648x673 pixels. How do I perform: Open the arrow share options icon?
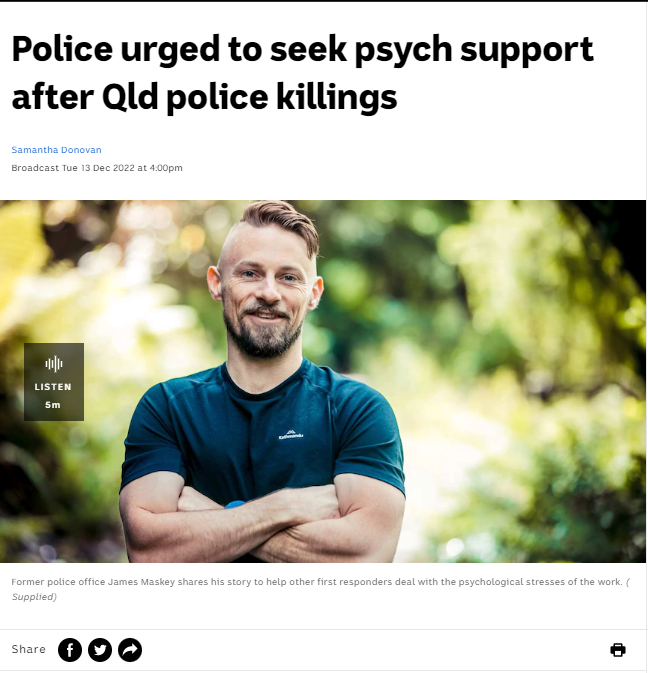point(130,650)
